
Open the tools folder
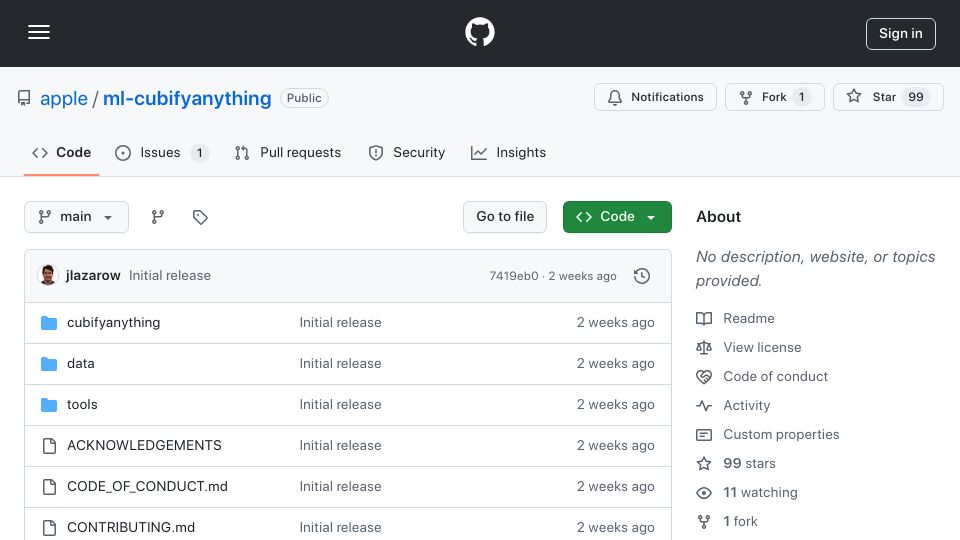[x=82, y=405]
